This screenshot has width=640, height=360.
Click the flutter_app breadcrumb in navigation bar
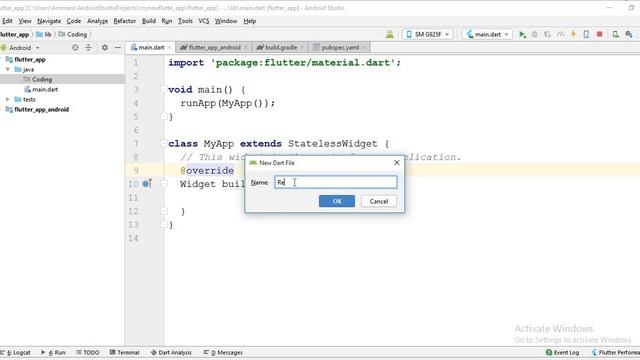click(x=14, y=34)
